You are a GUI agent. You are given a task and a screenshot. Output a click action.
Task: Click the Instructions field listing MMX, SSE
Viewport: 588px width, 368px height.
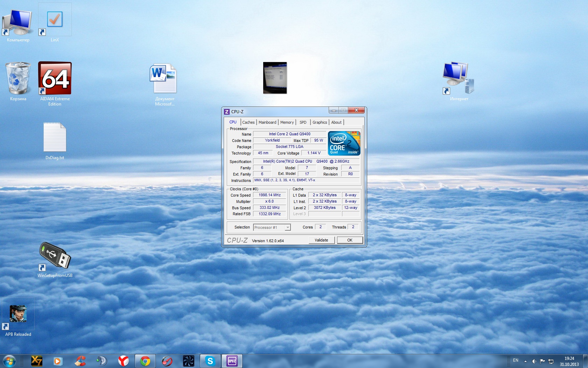(x=306, y=180)
